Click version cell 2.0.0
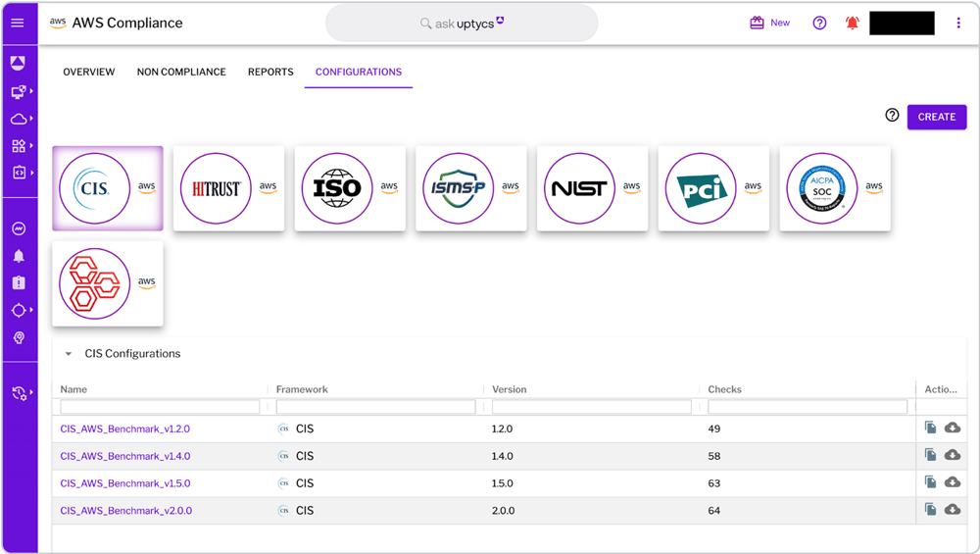Viewport: 980px width, 554px height. 503,511
